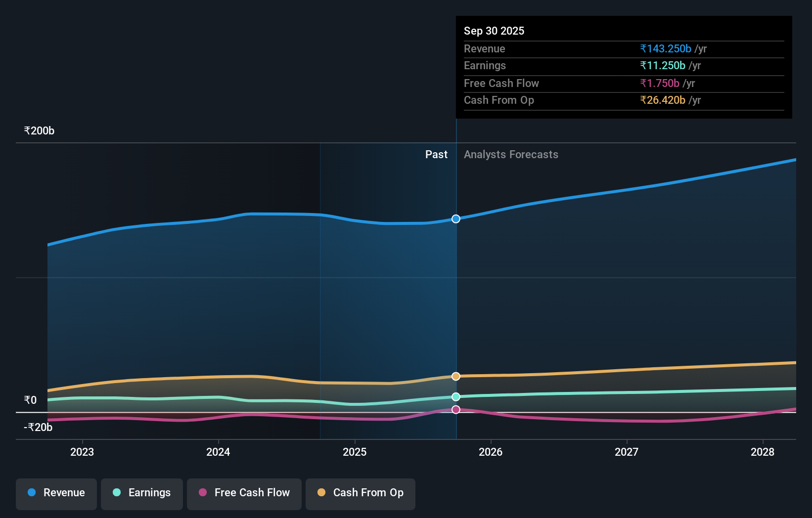Click the pink Free Cash Flow chart marker
The width and height of the screenshot is (812, 518).
click(455, 409)
